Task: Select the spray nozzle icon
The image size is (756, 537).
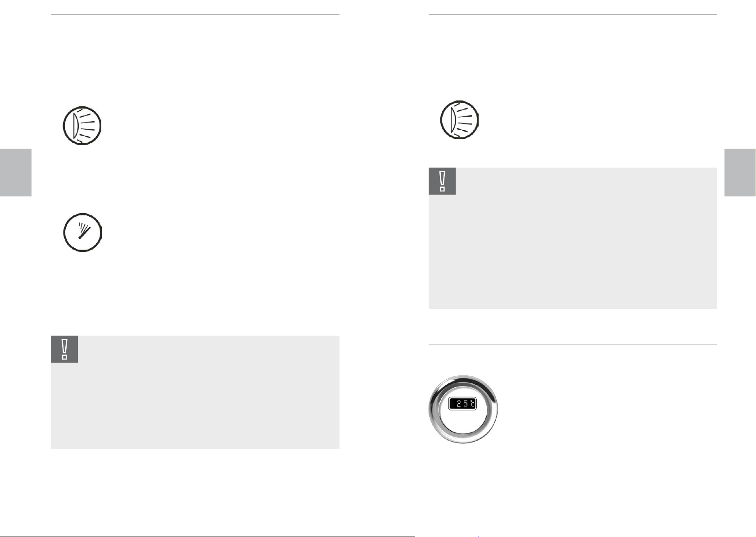Action: tap(82, 232)
